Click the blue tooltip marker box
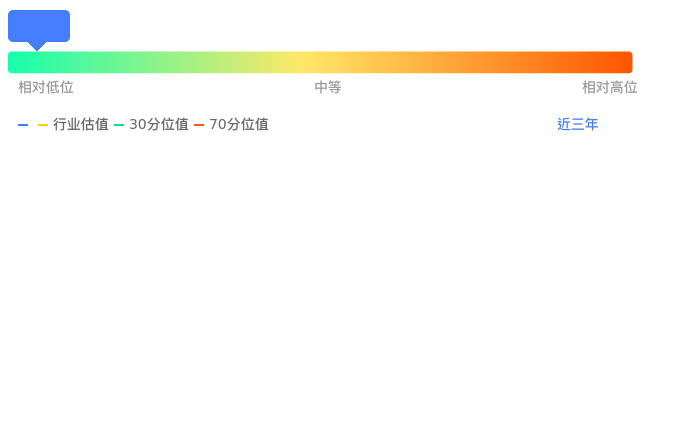Image resolution: width=686 pixels, height=442 pixels. coord(39,25)
